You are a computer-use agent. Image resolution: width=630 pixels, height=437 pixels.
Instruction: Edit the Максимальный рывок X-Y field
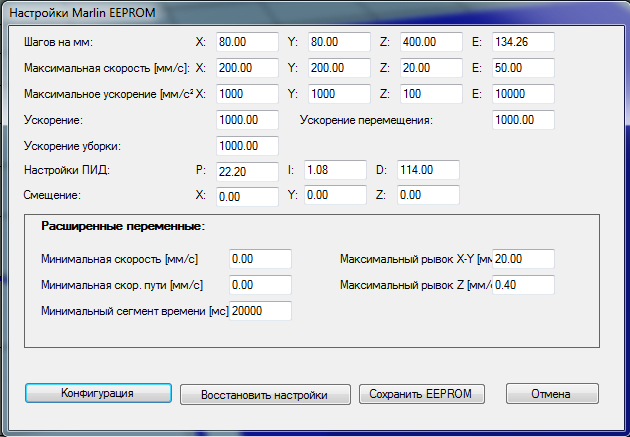[x=523, y=259]
